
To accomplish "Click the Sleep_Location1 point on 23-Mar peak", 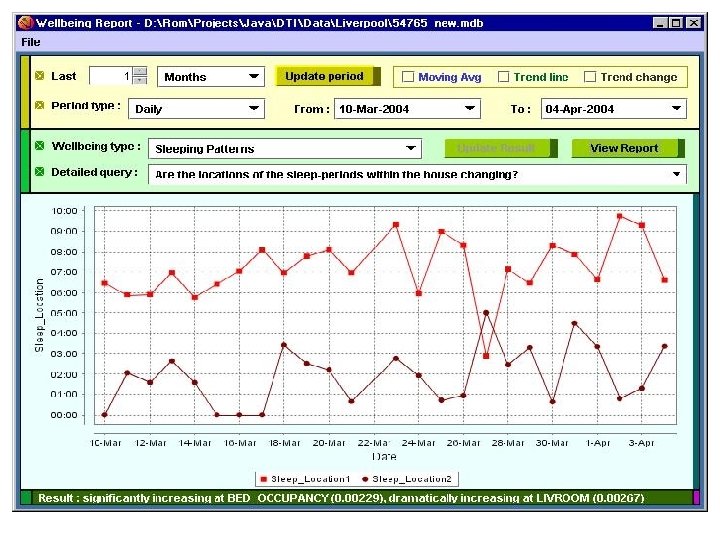I will (396, 225).
